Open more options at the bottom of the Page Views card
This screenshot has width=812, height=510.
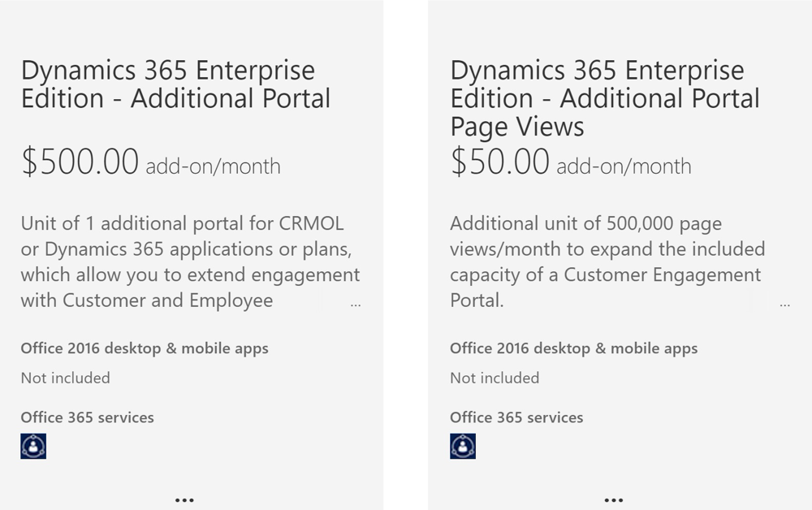tap(614, 500)
